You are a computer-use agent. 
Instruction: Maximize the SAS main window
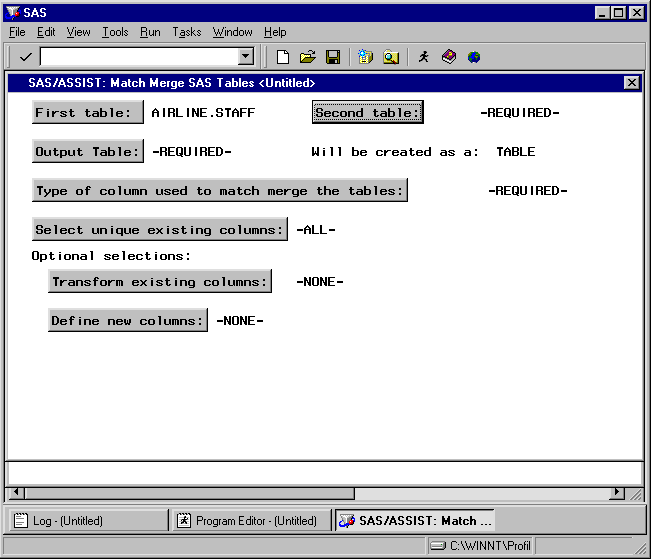619,13
